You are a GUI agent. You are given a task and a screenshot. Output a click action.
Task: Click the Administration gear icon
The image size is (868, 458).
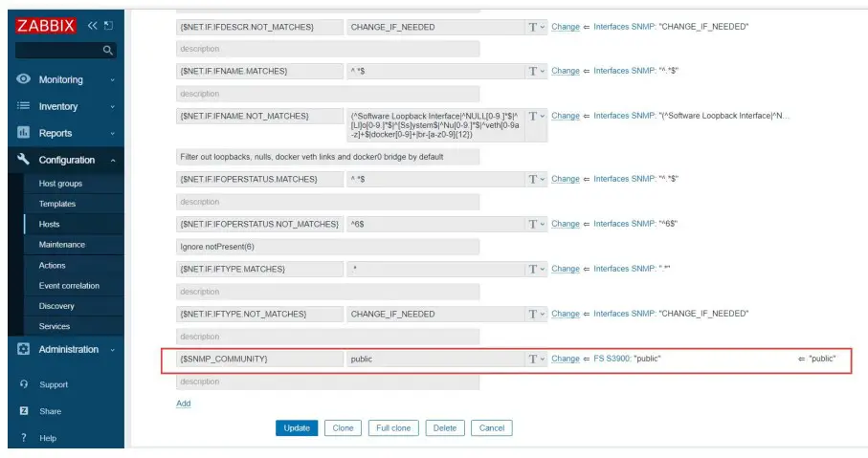(x=23, y=349)
